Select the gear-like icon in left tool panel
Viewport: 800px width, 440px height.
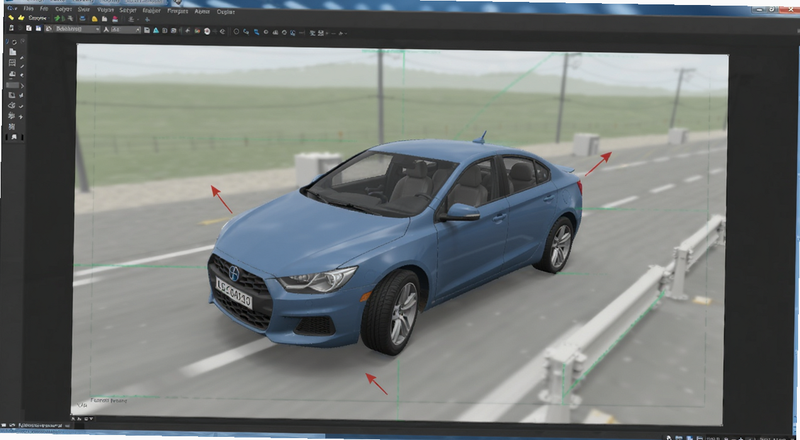12,115
